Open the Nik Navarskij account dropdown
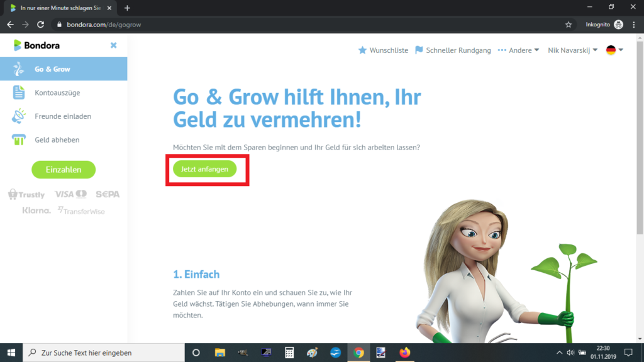The width and height of the screenshot is (644, 362). point(572,50)
